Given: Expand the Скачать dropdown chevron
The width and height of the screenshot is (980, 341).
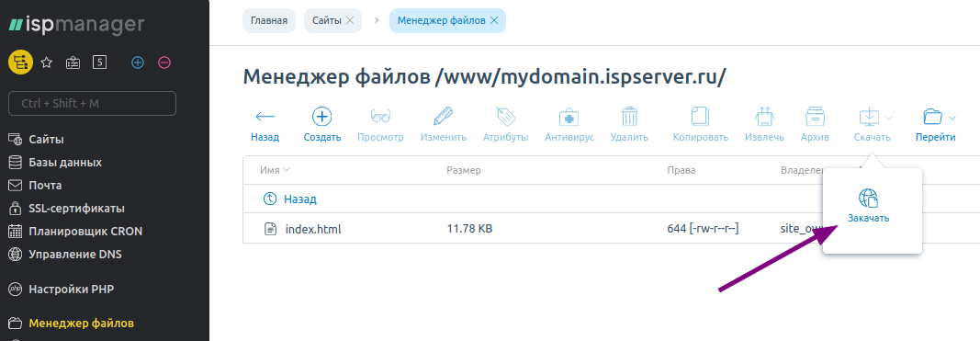Looking at the screenshot, I should click(x=889, y=118).
